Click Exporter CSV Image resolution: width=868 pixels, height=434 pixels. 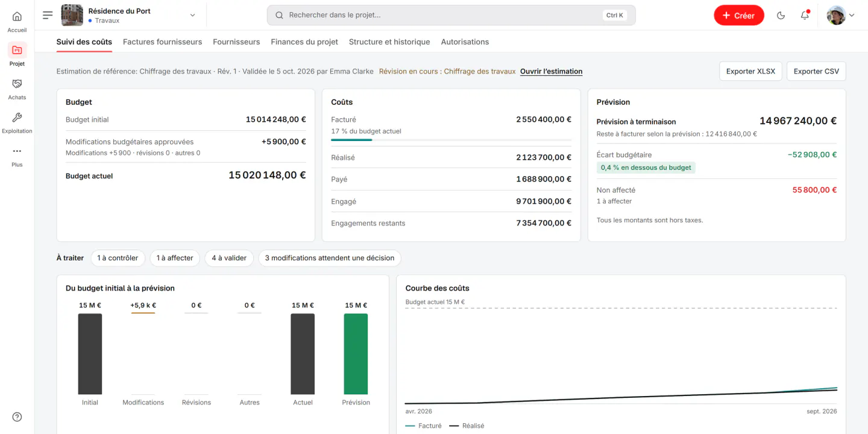tap(816, 71)
